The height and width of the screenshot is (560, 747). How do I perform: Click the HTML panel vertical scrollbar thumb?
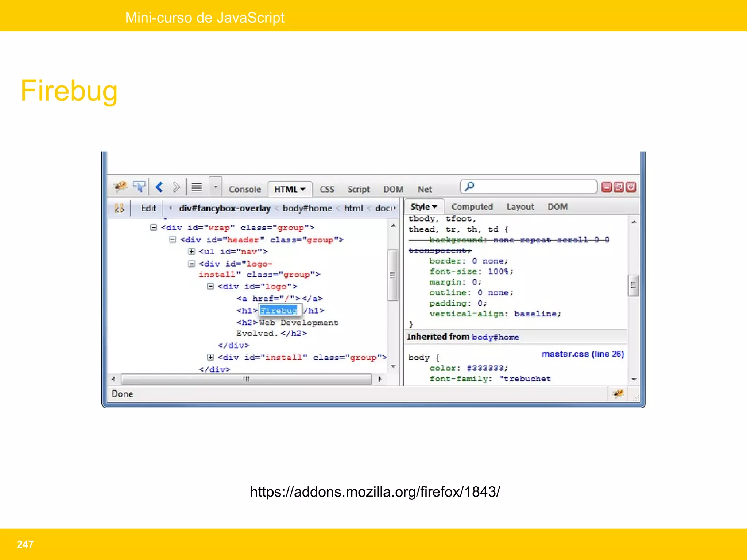pos(393,275)
